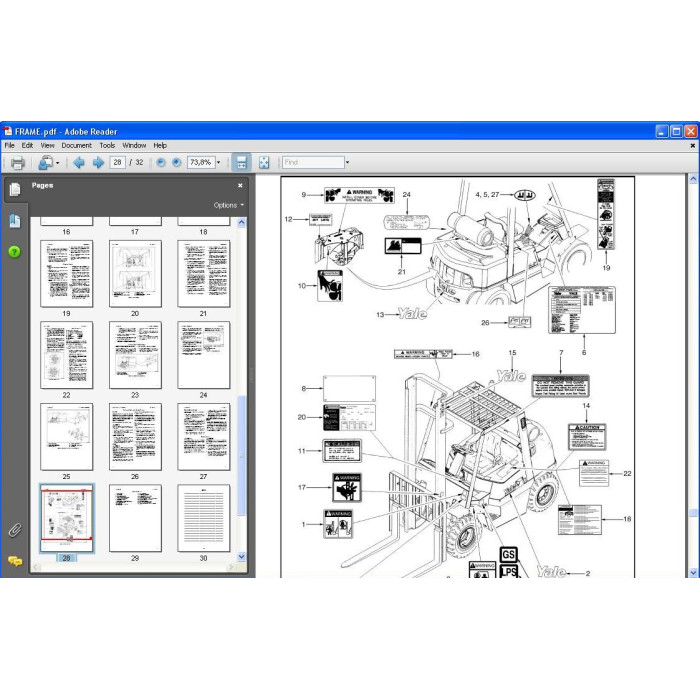Click the Find text field

[313, 162]
